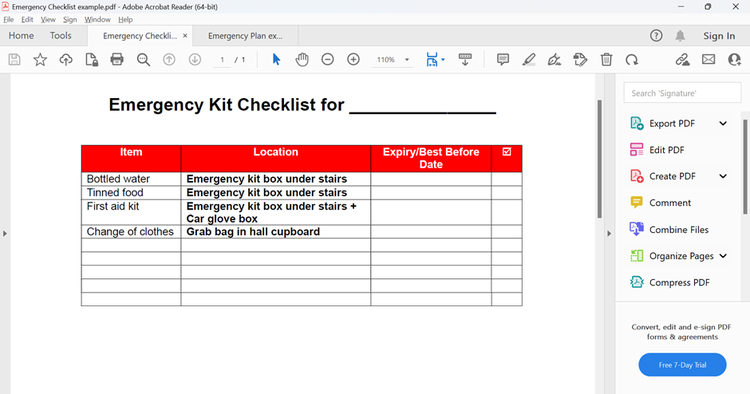
Task: Click the Save file icon
Action: pyautogui.click(x=14, y=59)
